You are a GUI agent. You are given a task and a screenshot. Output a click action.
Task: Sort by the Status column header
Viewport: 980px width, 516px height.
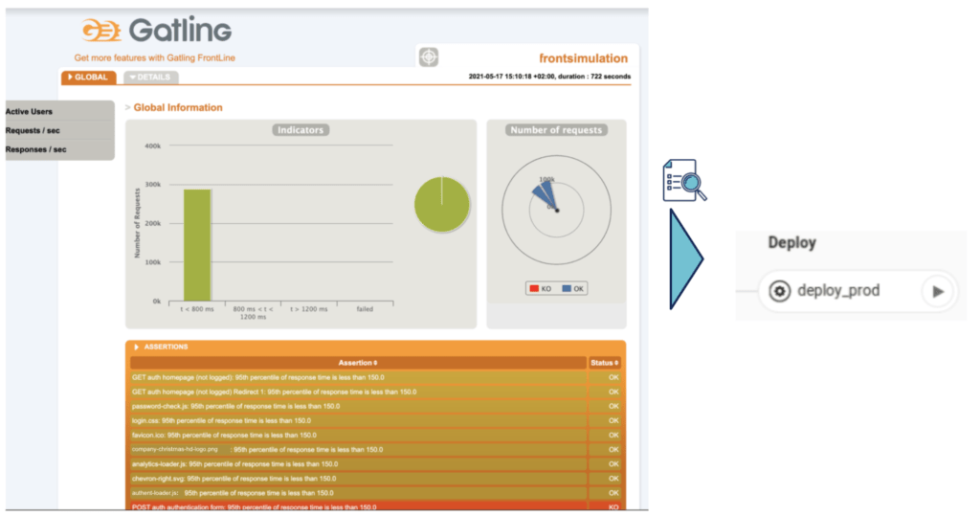pos(605,363)
